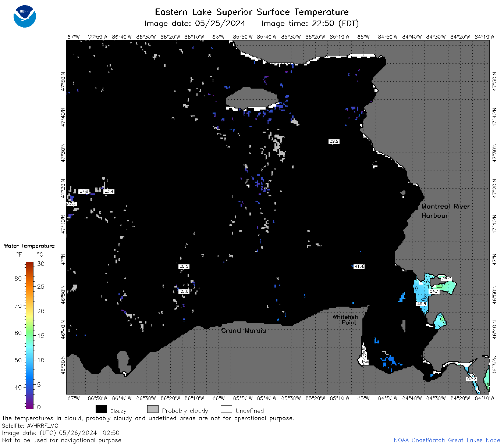This screenshot has width=504, height=446.
Task: Click the water temperature color bar
Action: point(30,335)
